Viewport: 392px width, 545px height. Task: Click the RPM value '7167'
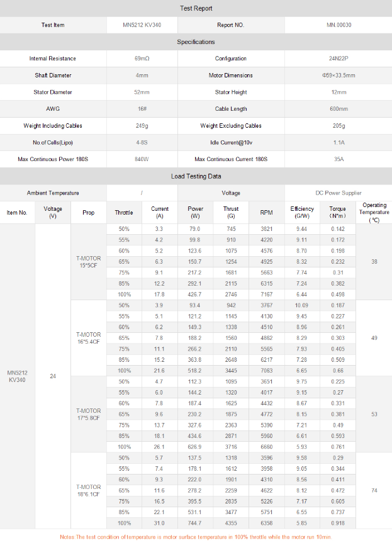[x=267, y=295]
